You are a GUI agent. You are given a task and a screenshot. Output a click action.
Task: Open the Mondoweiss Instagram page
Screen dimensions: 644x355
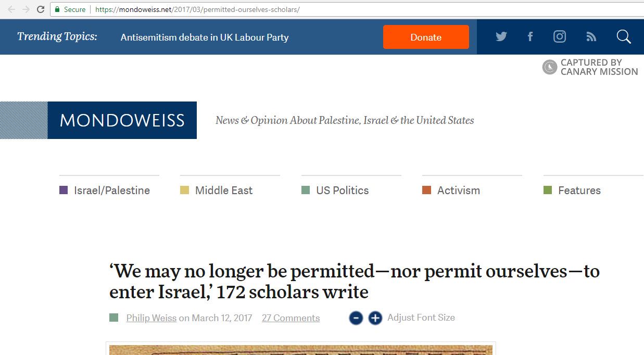pos(560,36)
